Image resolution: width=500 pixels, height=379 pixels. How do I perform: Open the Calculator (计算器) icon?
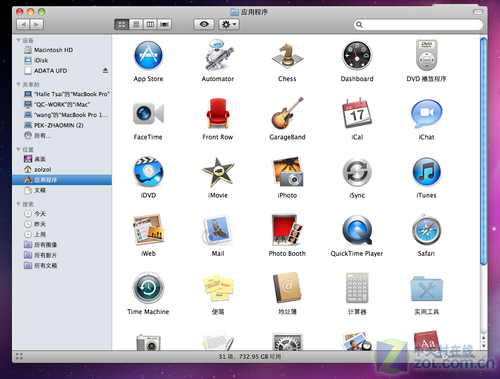(357, 288)
